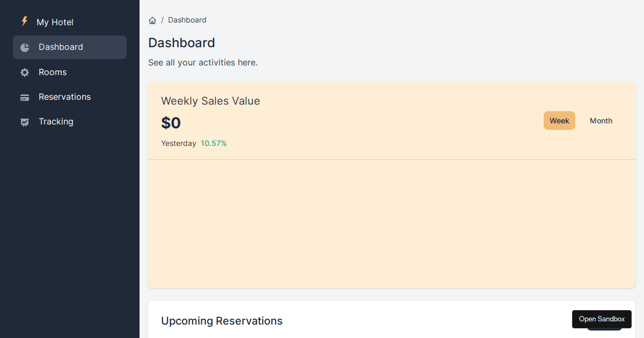
Task: Toggle the sales period to Month
Action: point(601,121)
